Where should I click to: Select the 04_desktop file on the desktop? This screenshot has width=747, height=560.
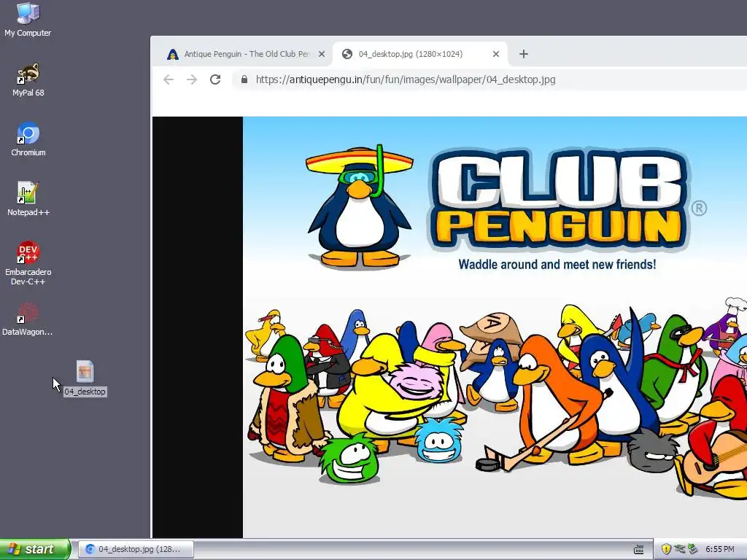tap(85, 378)
